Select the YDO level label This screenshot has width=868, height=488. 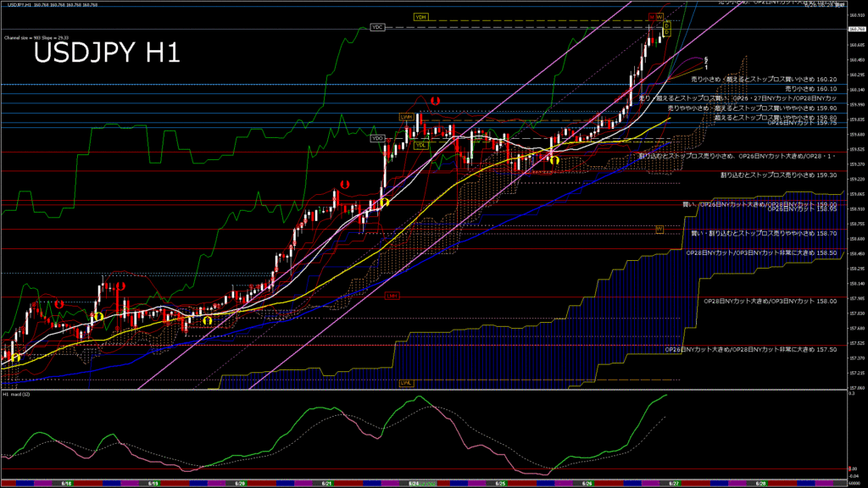point(377,138)
